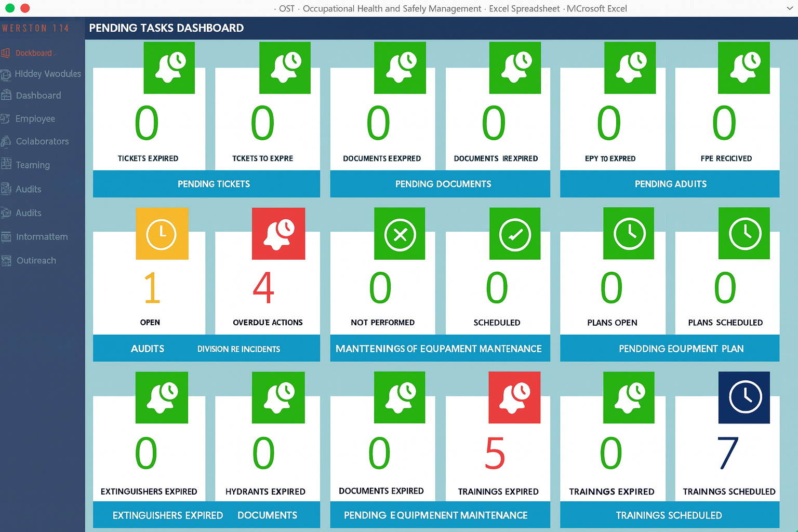798x532 pixels.
Task: Click the red bell icon above OVERDUE ACTIONS
Action: point(278,234)
